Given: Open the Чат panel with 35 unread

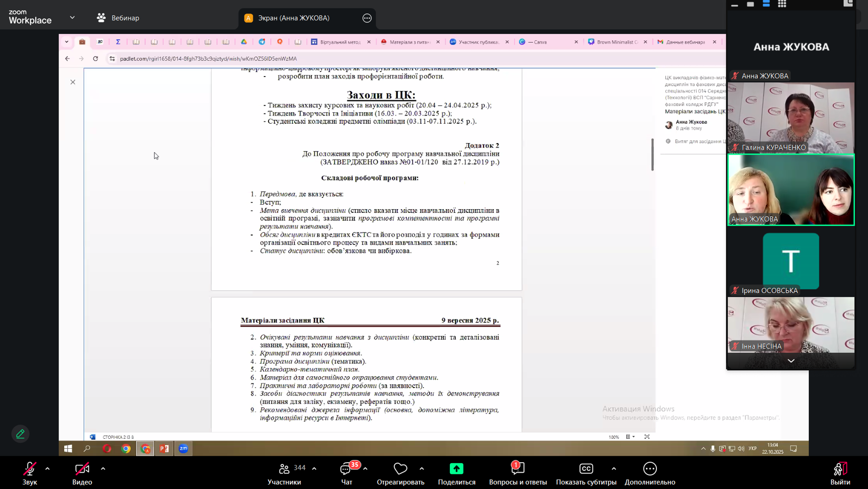Looking at the screenshot, I should click(x=346, y=473).
